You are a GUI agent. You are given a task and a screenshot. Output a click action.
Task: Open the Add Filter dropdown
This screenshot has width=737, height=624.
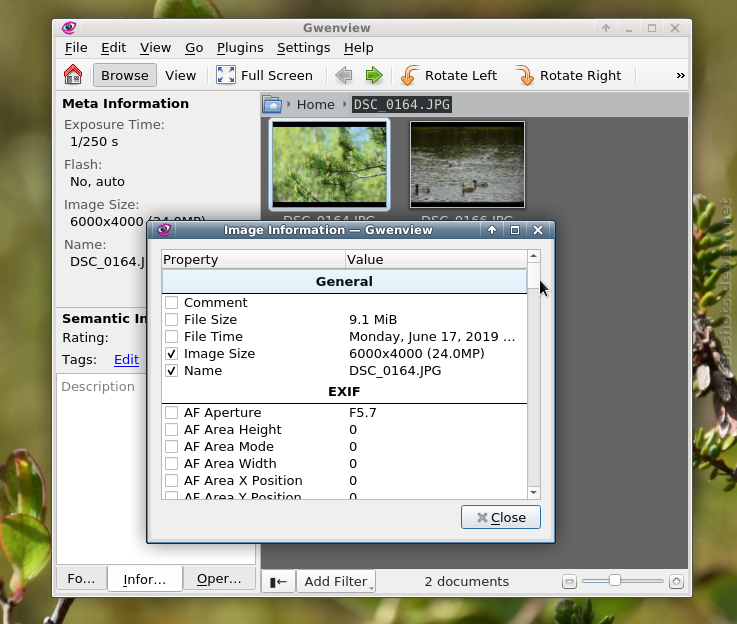336,582
